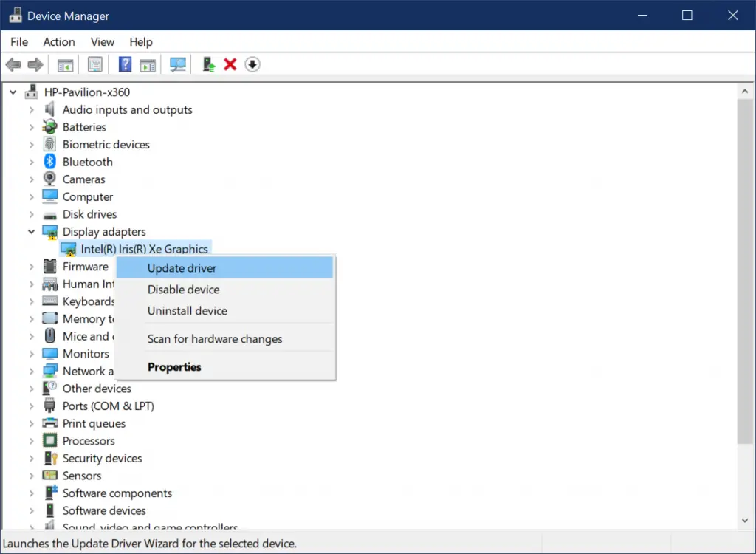This screenshot has width=756, height=554.
Task: Click the Cameras webcam icon
Action: pos(49,179)
